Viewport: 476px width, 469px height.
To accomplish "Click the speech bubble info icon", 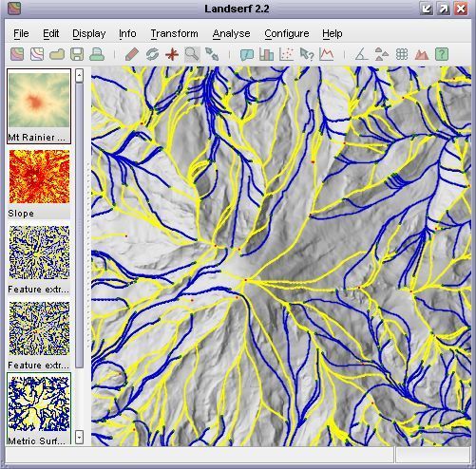I will tap(247, 54).
